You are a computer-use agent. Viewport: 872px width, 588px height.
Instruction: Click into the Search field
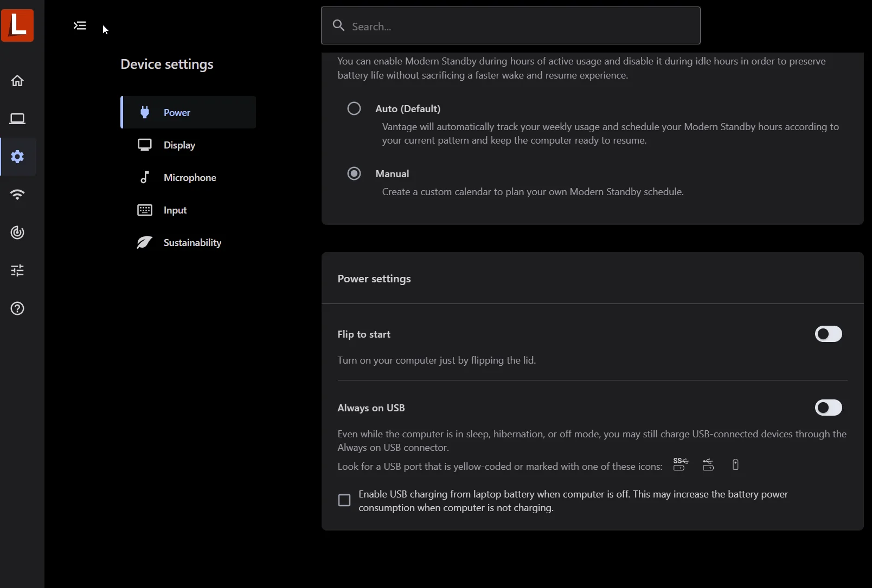pyautogui.click(x=511, y=25)
